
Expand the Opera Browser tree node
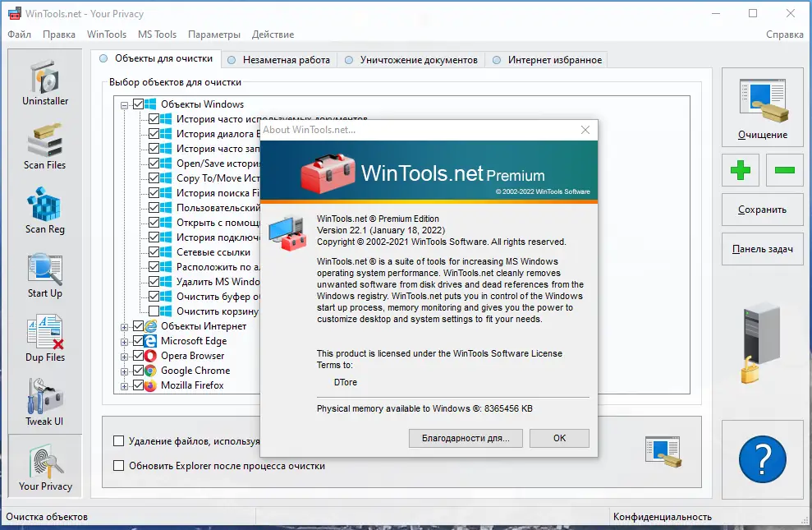click(124, 357)
